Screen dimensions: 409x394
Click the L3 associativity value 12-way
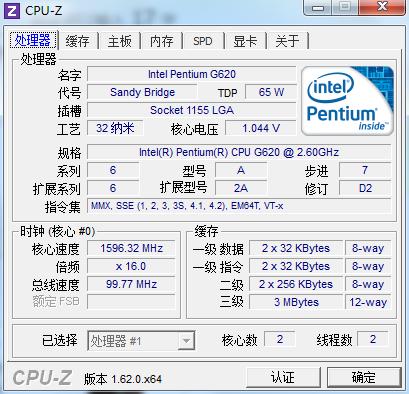[x=368, y=302]
